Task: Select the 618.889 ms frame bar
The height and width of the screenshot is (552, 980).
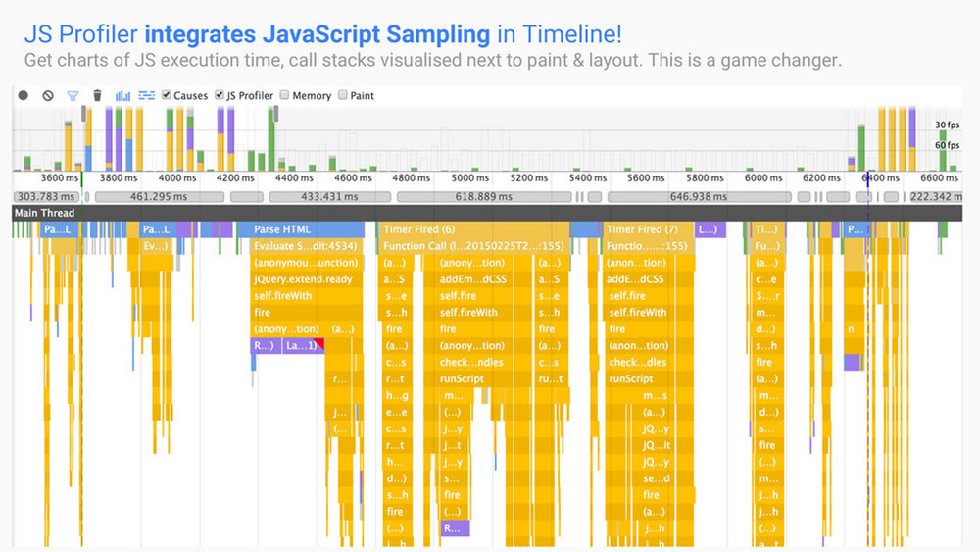Action: (484, 196)
